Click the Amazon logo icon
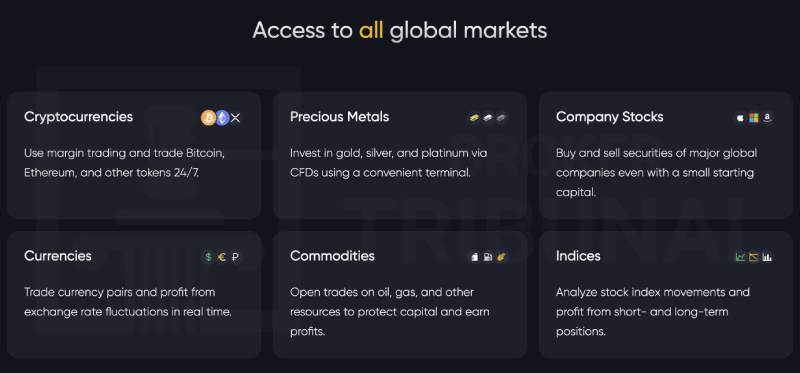This screenshot has width=800, height=373. point(767,118)
